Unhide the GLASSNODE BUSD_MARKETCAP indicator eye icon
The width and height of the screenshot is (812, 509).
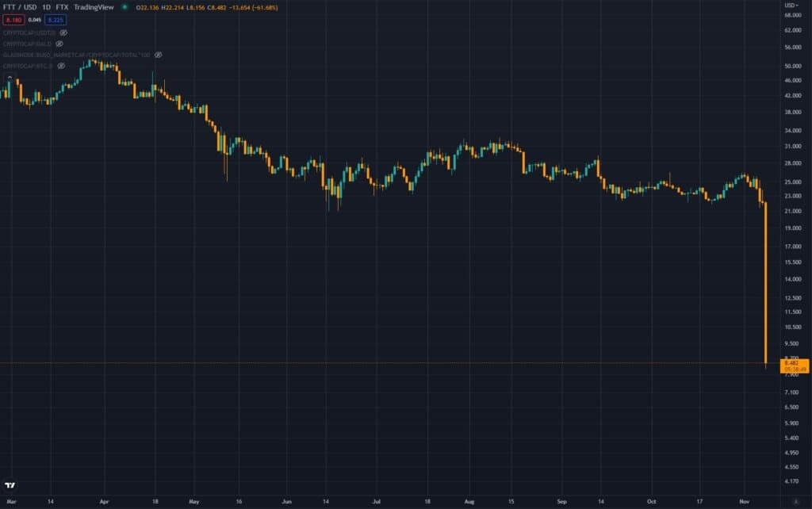pyautogui.click(x=158, y=55)
